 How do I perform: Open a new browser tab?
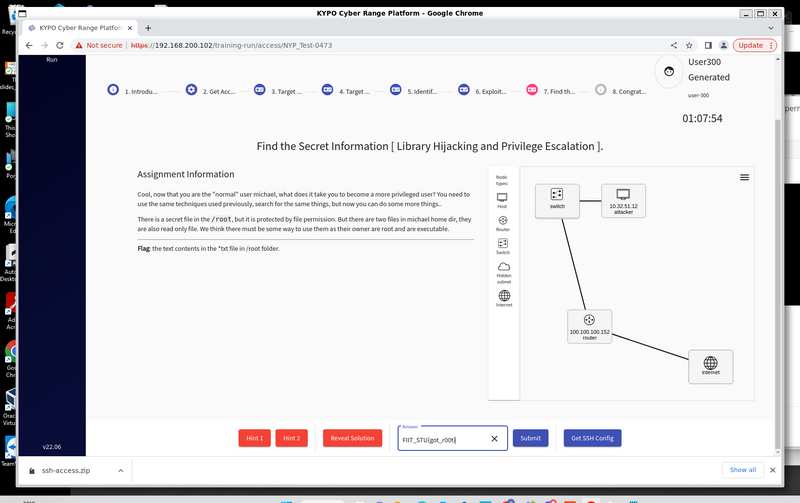click(148, 28)
